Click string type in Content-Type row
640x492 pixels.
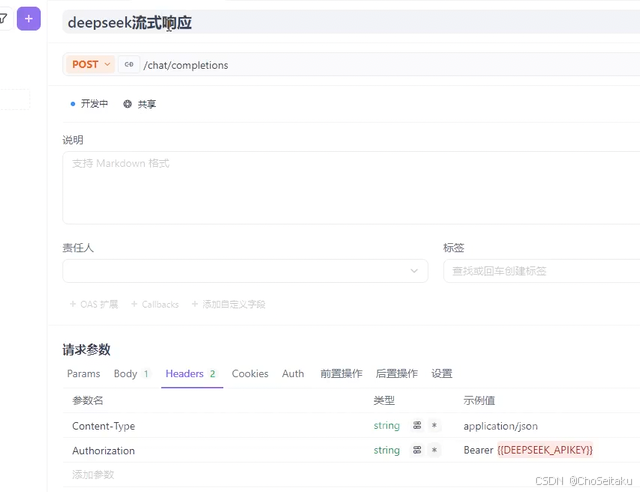pos(387,425)
